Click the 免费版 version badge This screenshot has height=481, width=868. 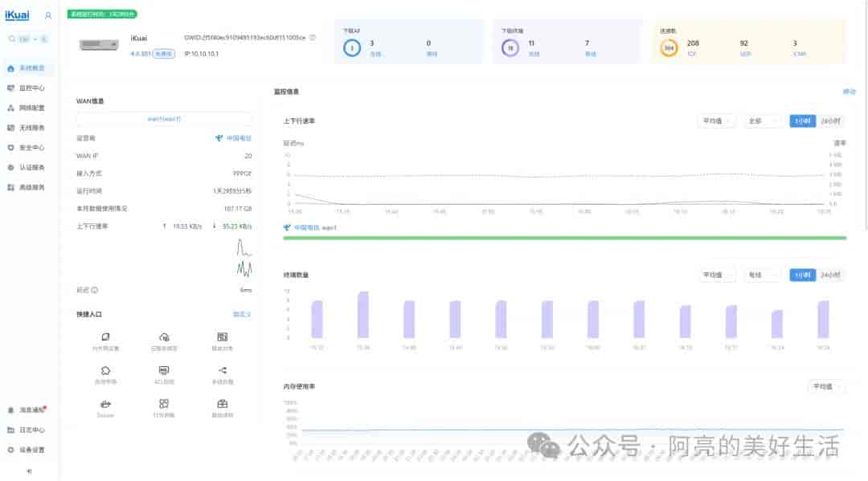[164, 54]
